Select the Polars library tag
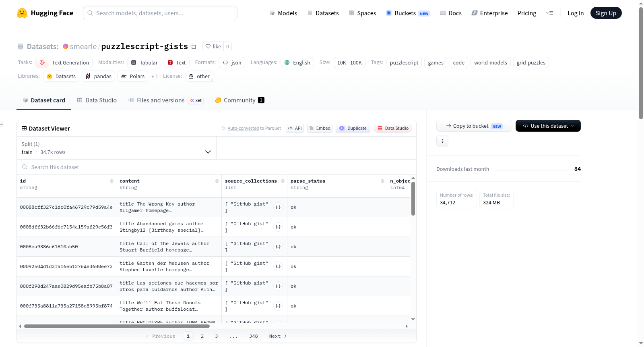The width and height of the screenshot is (644, 347). [133, 76]
